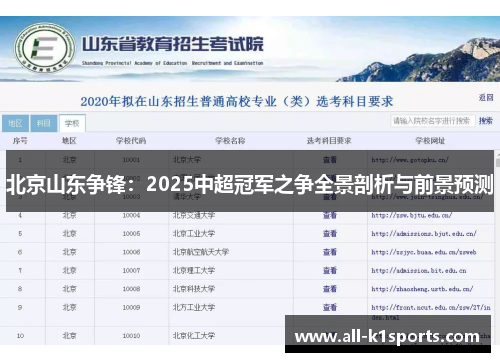This screenshot has width=500, height=362.
Task: Switch to the 地区 tab
Action: [x=15, y=123]
